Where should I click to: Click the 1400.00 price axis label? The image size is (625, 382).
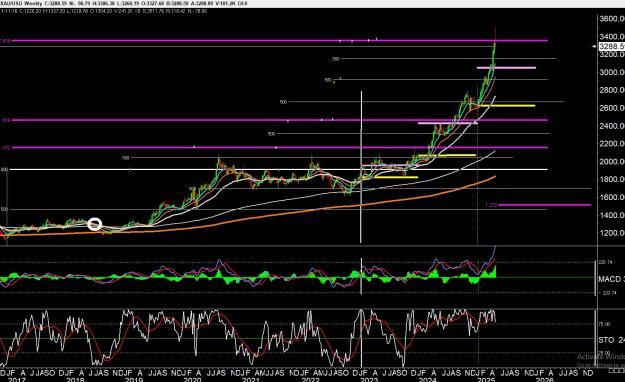(612, 215)
